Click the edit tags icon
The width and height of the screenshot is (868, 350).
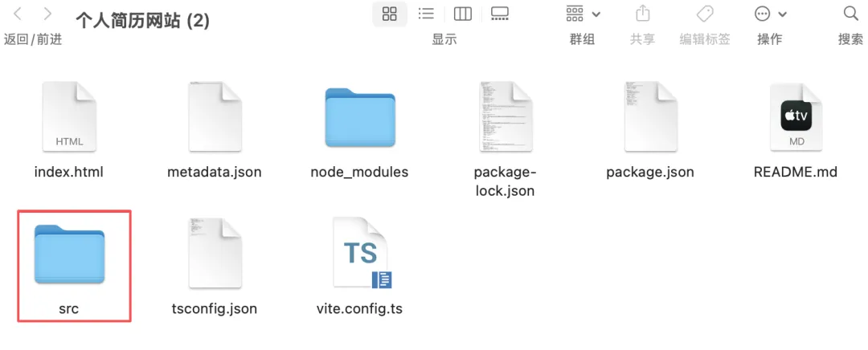pos(705,14)
